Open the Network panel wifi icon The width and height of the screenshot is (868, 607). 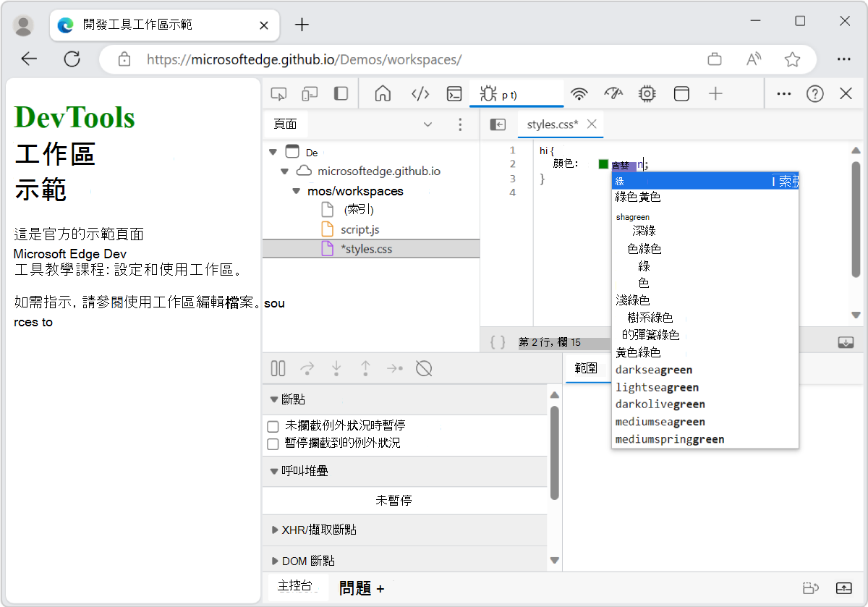click(579, 93)
